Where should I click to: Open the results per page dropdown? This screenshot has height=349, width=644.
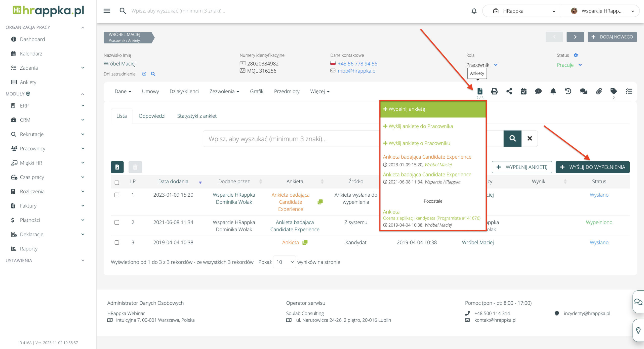click(284, 262)
